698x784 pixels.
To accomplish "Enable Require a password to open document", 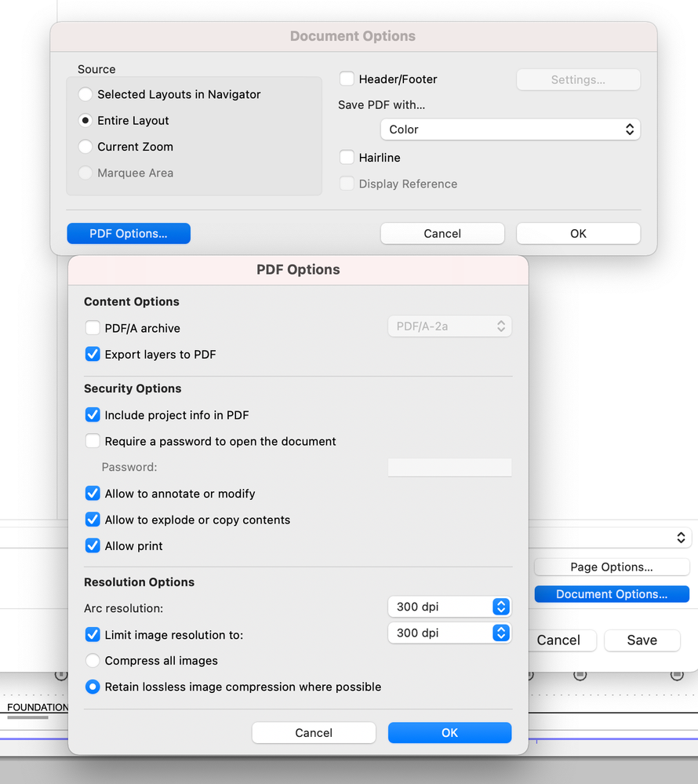I will 93,441.
